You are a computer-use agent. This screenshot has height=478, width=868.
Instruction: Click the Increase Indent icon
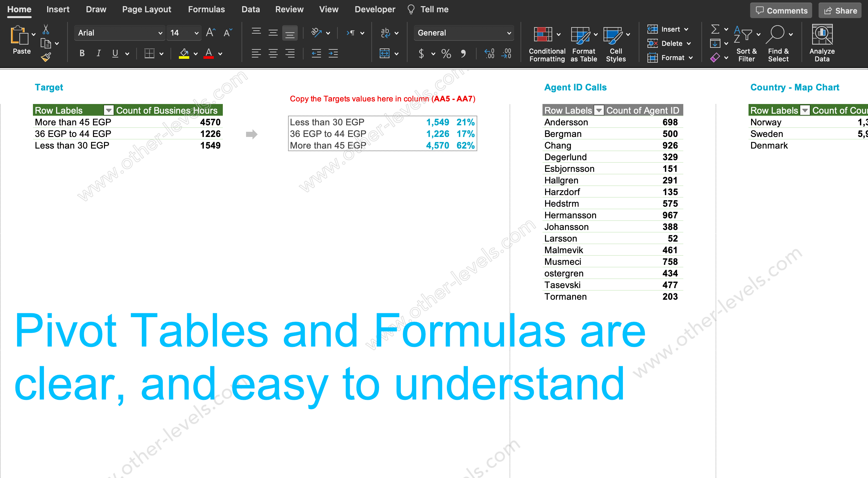333,53
